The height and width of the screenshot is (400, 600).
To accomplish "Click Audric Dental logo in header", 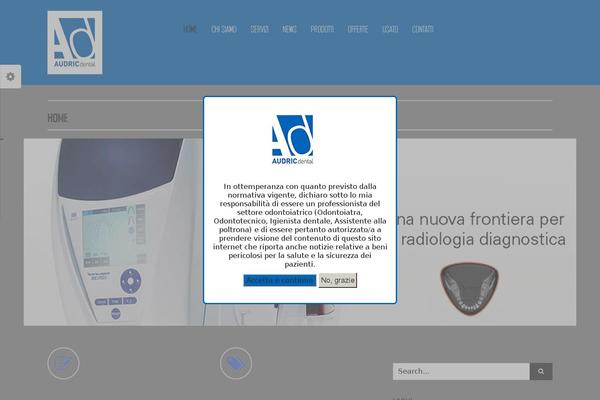I will [75, 42].
